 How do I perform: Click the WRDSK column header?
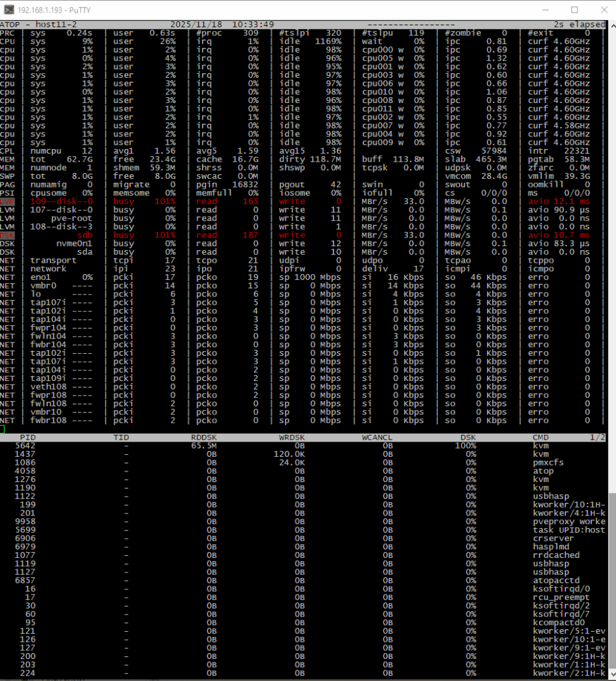[x=291, y=437]
